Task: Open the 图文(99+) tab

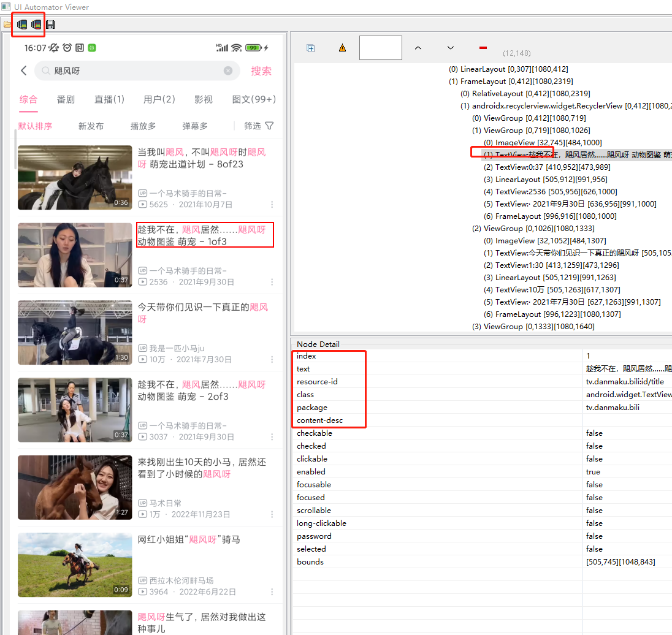Action: [254, 99]
